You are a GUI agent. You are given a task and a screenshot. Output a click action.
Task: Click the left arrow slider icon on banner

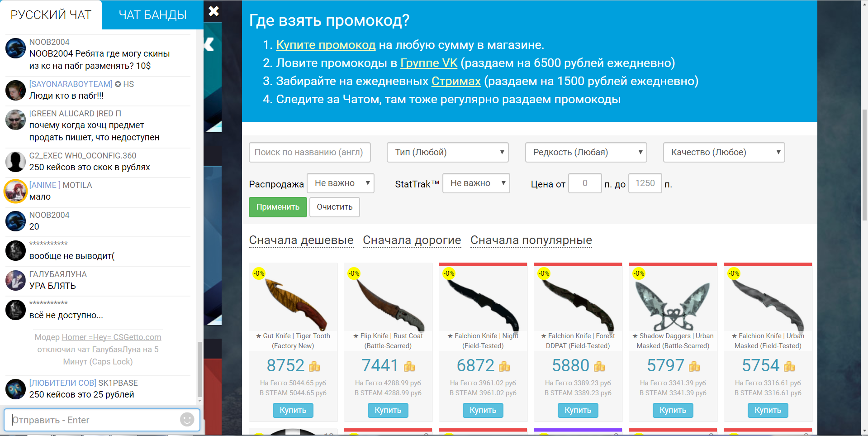209,44
